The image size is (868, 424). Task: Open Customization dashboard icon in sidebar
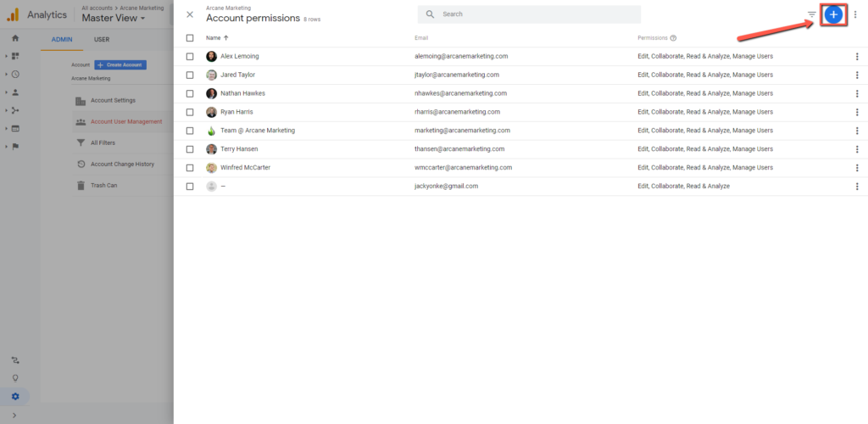15,56
